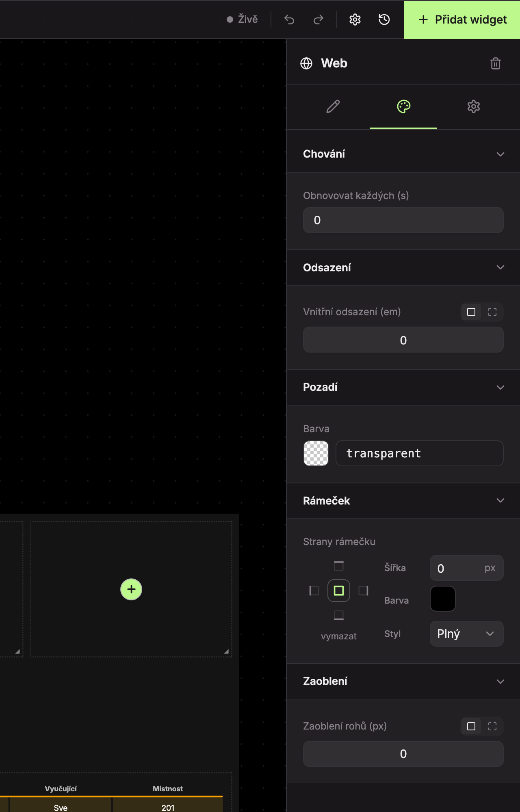
Task: Switch to the gear settings tab in panel
Action: point(474,107)
